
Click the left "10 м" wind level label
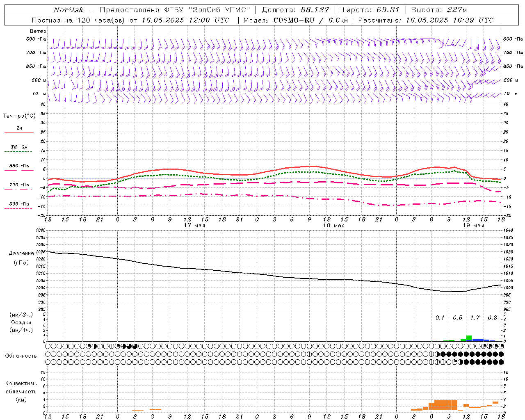click(x=39, y=94)
